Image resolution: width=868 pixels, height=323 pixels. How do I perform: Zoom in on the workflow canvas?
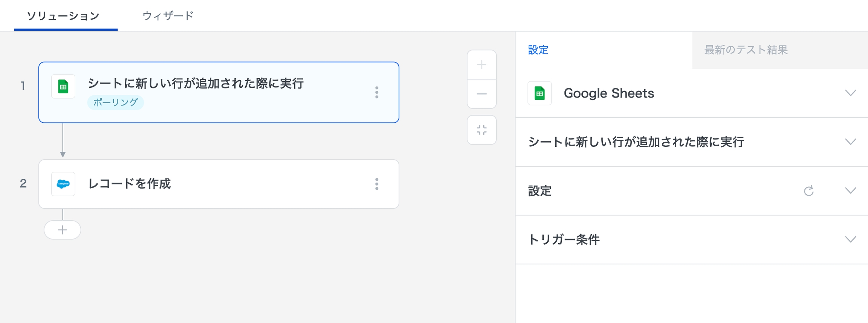click(x=481, y=65)
